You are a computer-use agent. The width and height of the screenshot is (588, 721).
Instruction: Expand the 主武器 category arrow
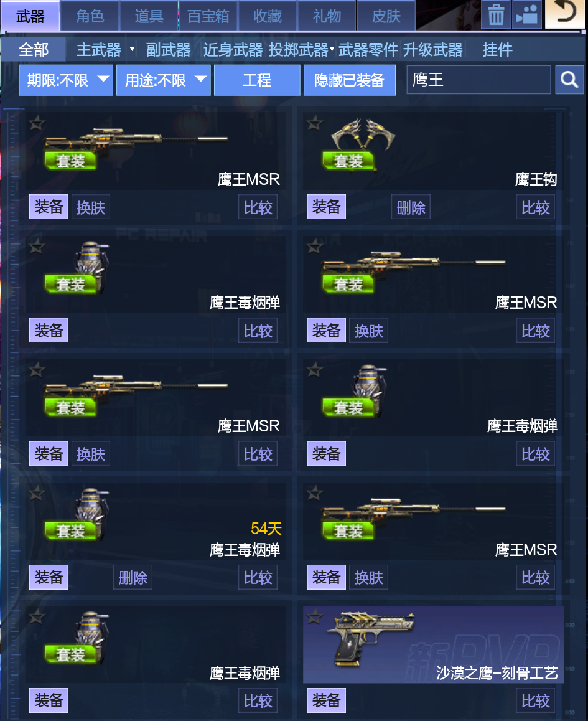click(133, 49)
